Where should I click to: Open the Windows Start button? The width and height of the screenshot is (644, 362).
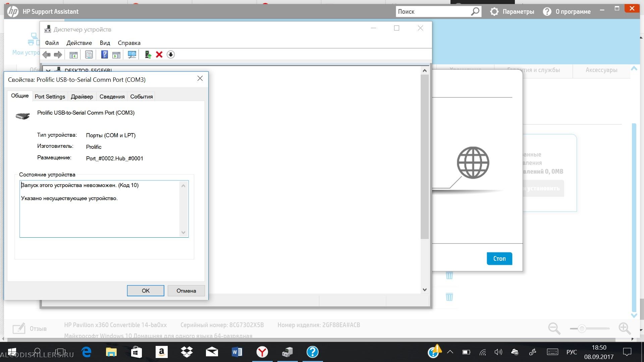coord(12,352)
